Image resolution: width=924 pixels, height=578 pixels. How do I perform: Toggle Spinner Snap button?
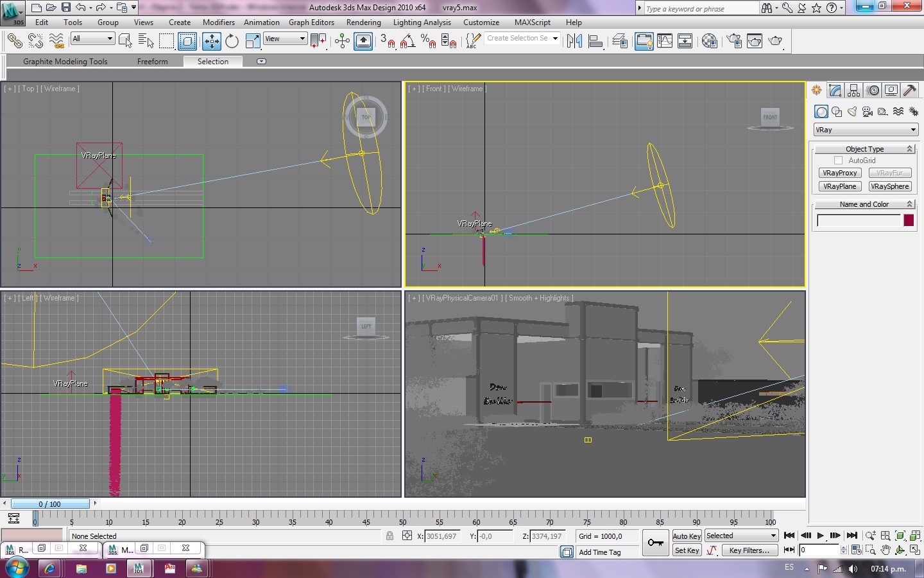pyautogui.click(x=449, y=41)
